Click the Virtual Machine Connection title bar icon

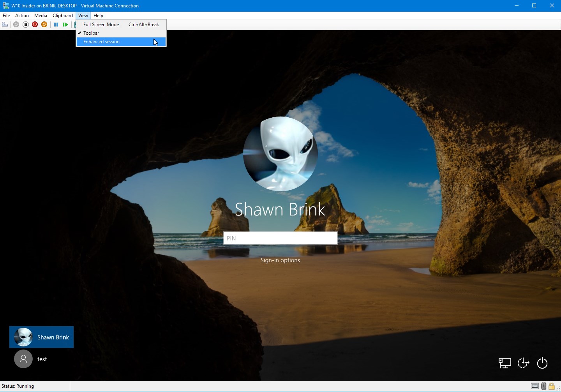point(6,5)
